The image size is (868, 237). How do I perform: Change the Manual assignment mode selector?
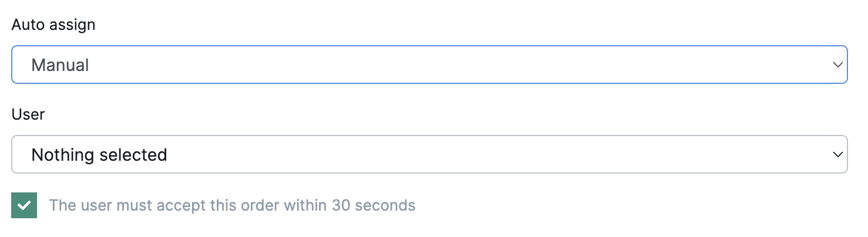point(429,65)
